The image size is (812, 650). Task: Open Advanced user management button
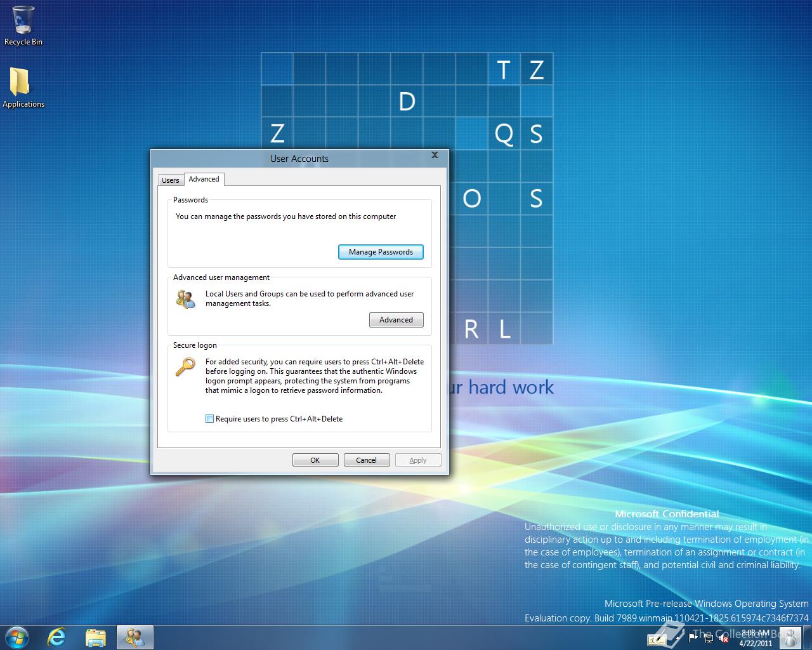click(x=396, y=320)
